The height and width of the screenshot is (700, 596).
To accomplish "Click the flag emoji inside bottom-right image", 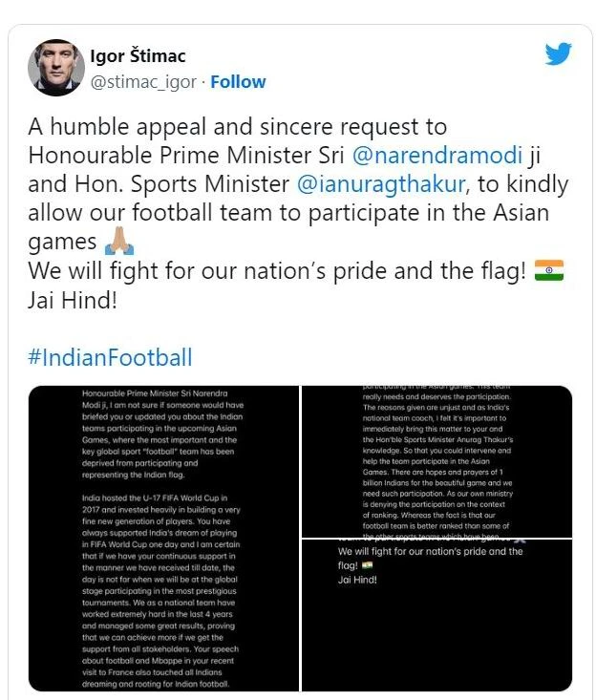I will pyautogui.click(x=368, y=565).
